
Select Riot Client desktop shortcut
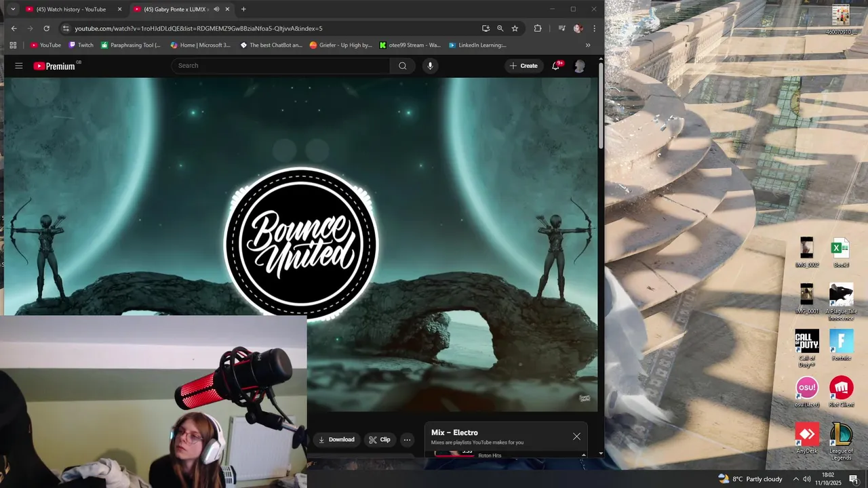tap(841, 392)
